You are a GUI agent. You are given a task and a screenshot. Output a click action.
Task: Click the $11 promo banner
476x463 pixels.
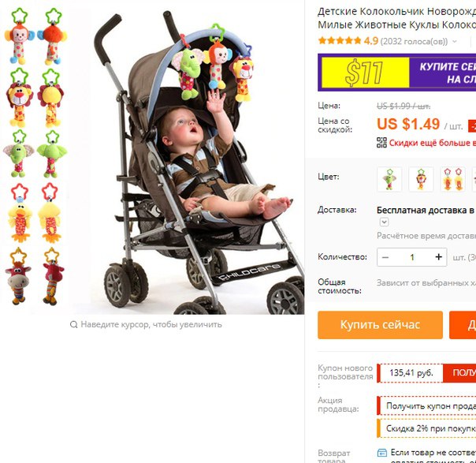396,73
